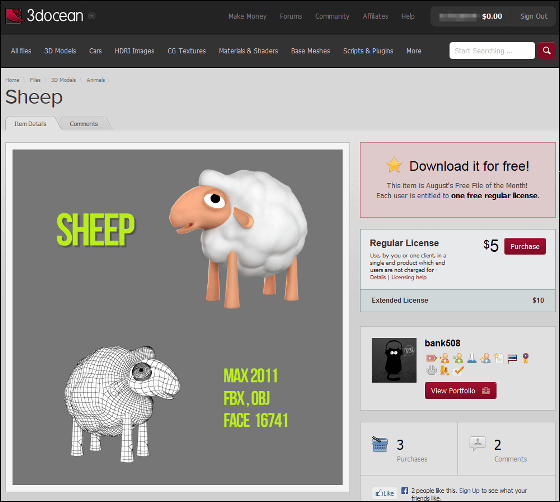Open the Scripts & Plugins category
The width and height of the screenshot is (560, 502).
(368, 51)
